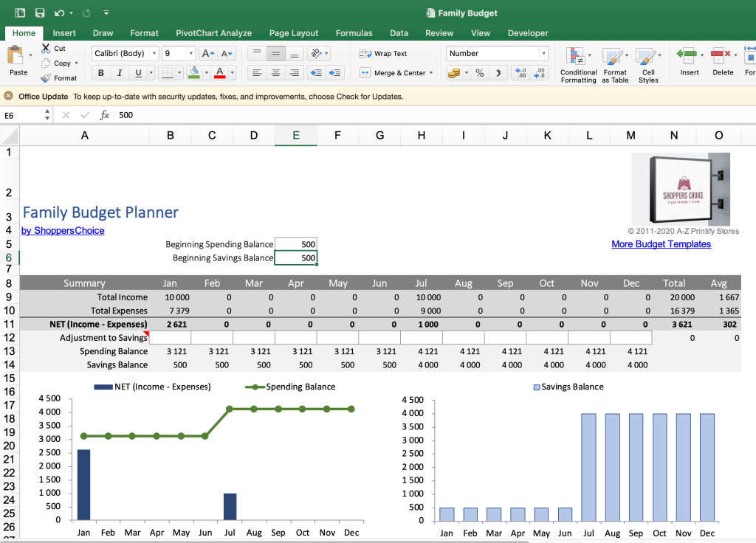Image resolution: width=756 pixels, height=543 pixels.
Task: Open the PivotChart Analyze tab
Action: [x=213, y=33]
